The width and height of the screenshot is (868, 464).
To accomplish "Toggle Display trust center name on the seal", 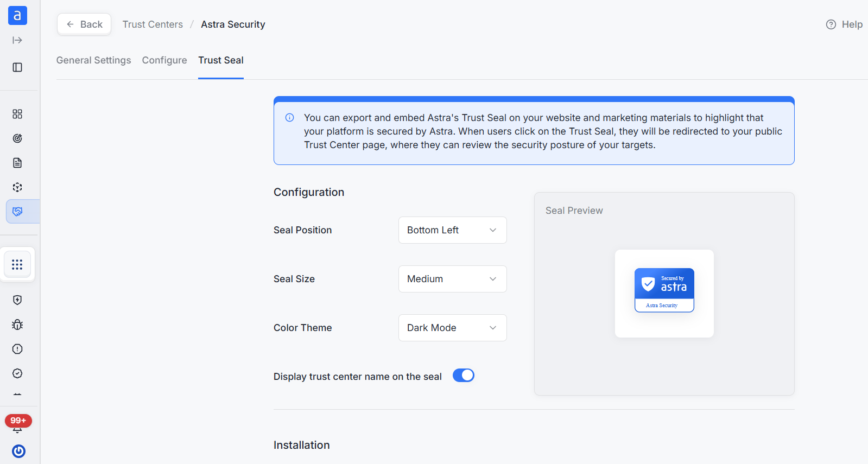I will click(464, 376).
